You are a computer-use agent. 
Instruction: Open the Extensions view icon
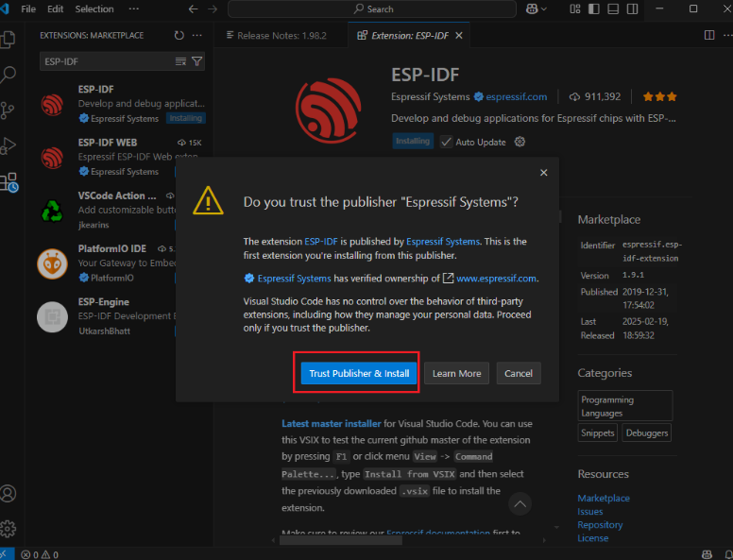(x=9, y=182)
